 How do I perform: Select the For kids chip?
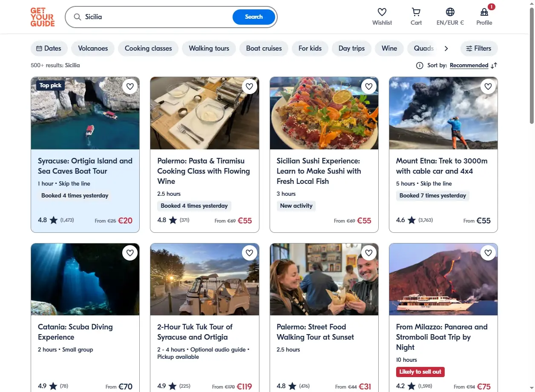[x=310, y=49]
